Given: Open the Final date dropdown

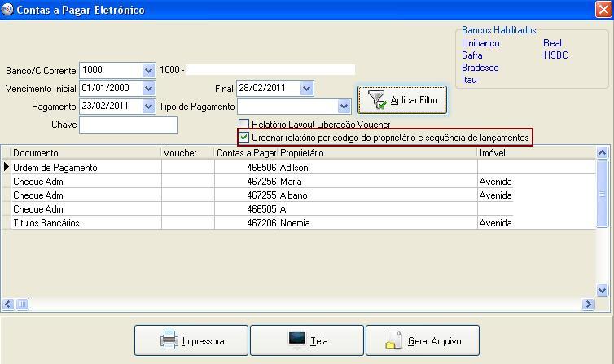Looking at the screenshot, I should click(306, 88).
